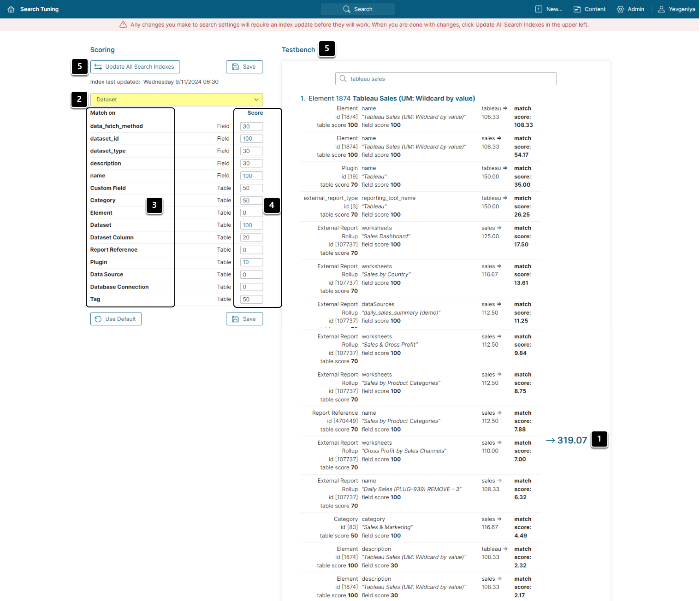This screenshot has height=601, width=700.
Task: Click the Update All Search Indexes button
Action: pos(135,67)
